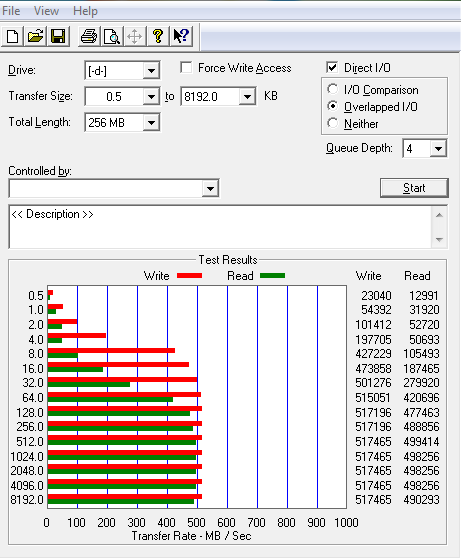This screenshot has width=461, height=558.
Task: Click the Start benchmark button
Action: tap(414, 188)
